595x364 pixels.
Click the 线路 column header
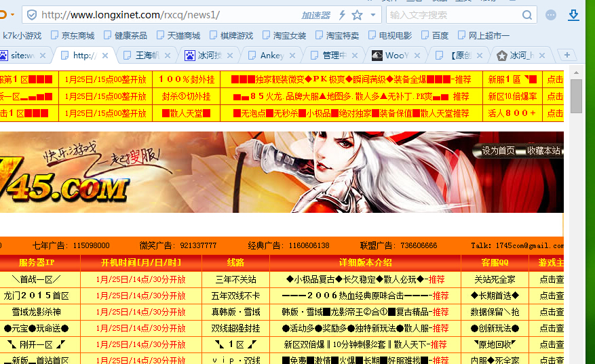coord(235,262)
